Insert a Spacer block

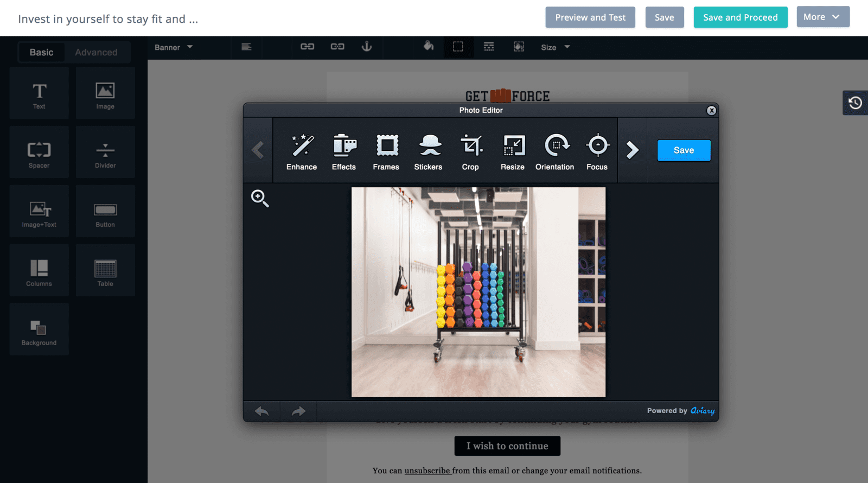39,152
